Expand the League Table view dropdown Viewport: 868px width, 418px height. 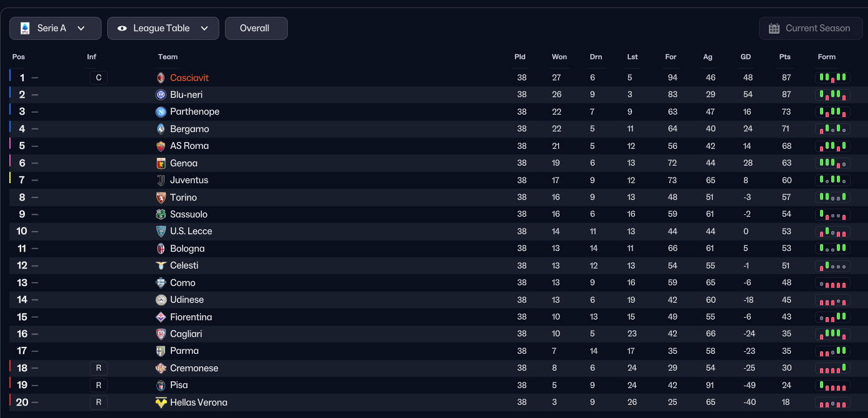point(163,29)
